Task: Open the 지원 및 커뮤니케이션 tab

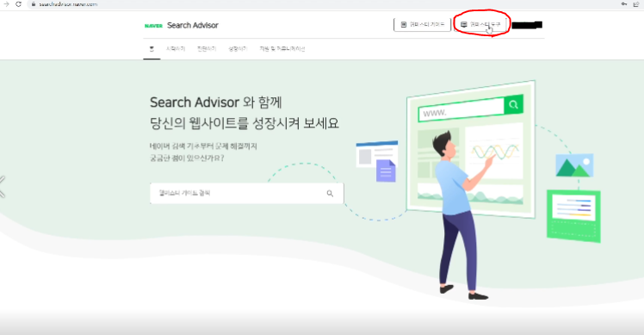Action: tap(282, 49)
